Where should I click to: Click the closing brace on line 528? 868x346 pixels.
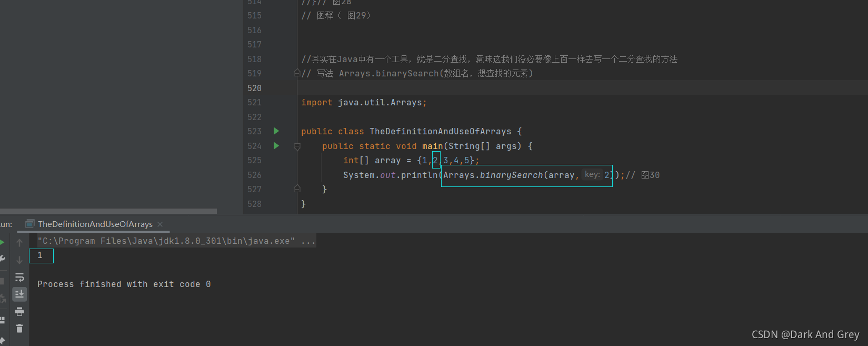[303, 204]
